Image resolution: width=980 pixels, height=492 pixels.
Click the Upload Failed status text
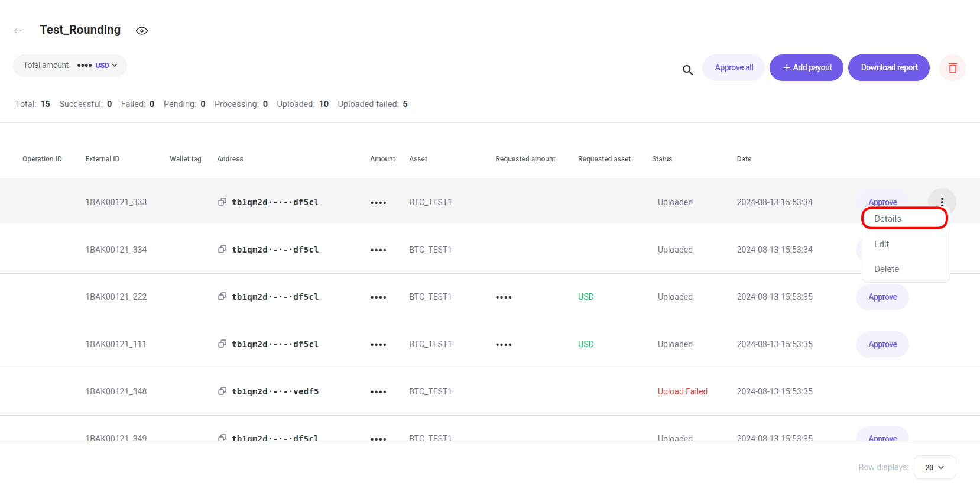click(682, 391)
